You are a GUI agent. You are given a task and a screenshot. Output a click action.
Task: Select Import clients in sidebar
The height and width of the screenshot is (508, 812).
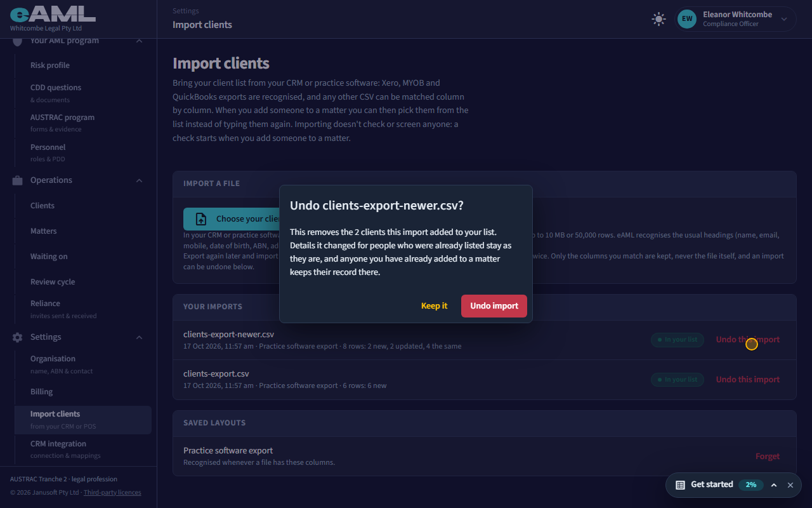click(83, 419)
